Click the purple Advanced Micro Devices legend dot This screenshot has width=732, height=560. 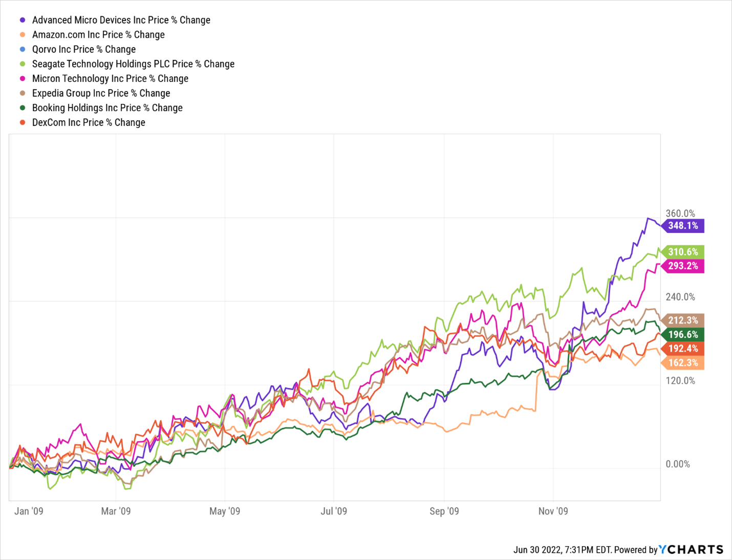point(23,20)
